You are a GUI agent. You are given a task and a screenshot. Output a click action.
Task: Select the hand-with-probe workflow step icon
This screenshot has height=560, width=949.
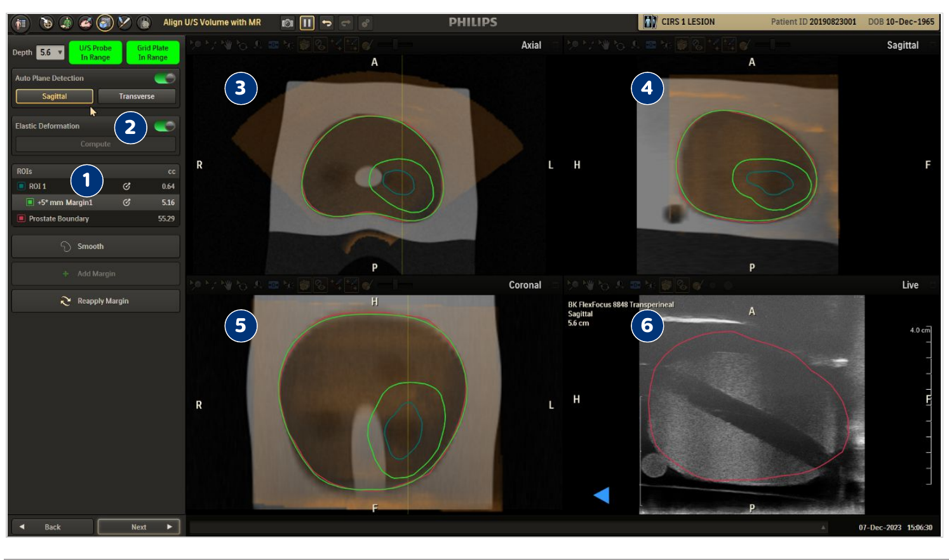point(86,23)
